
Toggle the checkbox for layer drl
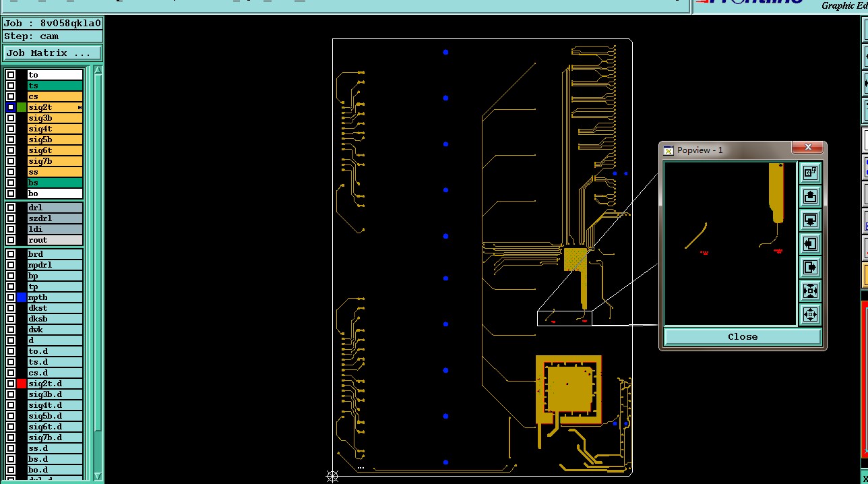(11, 208)
